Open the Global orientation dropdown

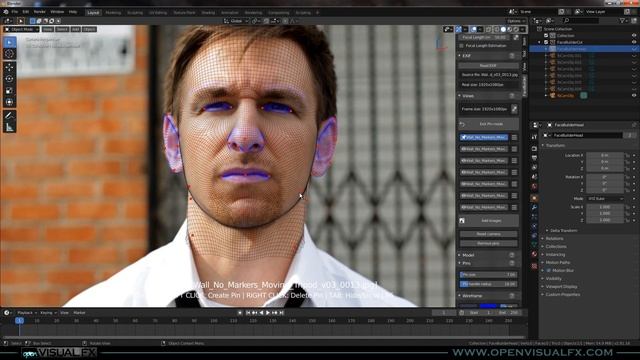coord(236,21)
